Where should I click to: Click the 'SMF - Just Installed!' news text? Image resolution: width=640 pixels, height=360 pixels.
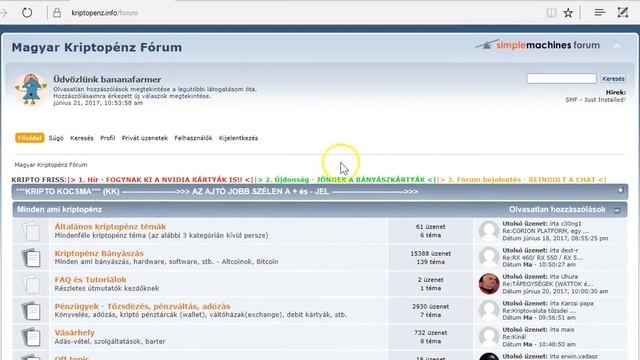(595, 100)
